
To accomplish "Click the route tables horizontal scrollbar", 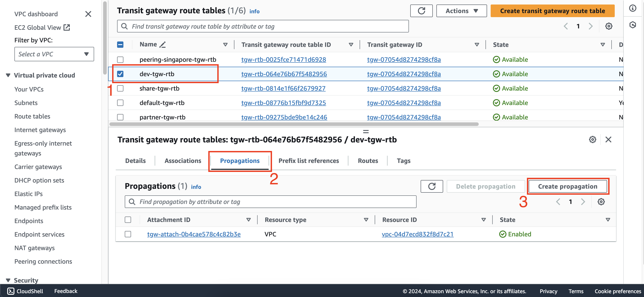I will click(294, 124).
